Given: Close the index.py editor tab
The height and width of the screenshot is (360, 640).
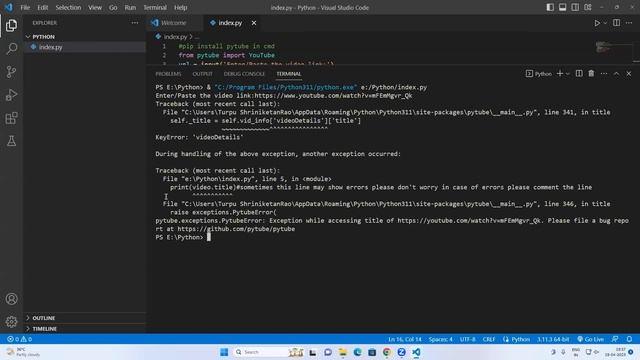Looking at the screenshot, I should coord(254,23).
